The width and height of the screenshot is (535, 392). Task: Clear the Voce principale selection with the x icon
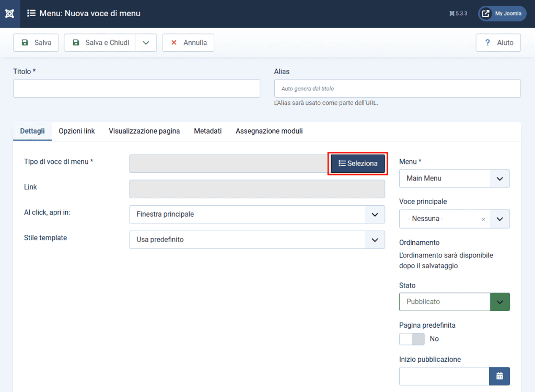click(483, 219)
